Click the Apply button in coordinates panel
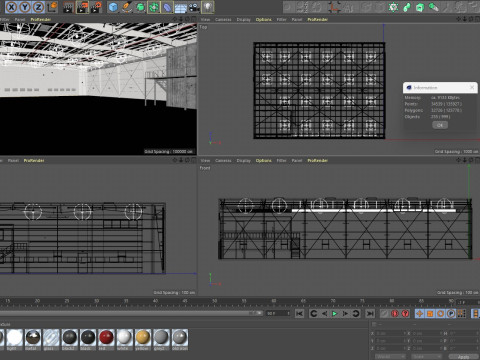The width and height of the screenshot is (480, 360). coord(463,357)
